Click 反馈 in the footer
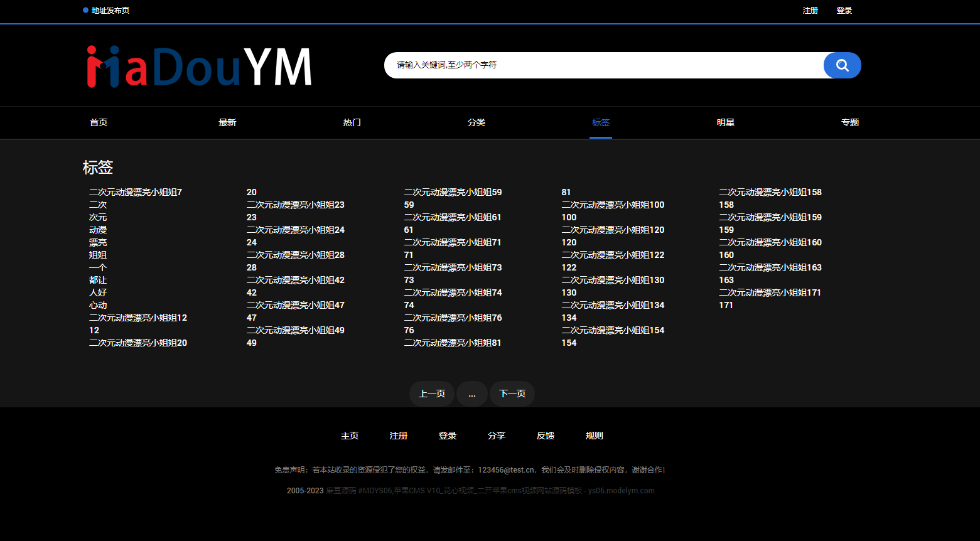Image resolution: width=980 pixels, height=541 pixels. (x=546, y=435)
